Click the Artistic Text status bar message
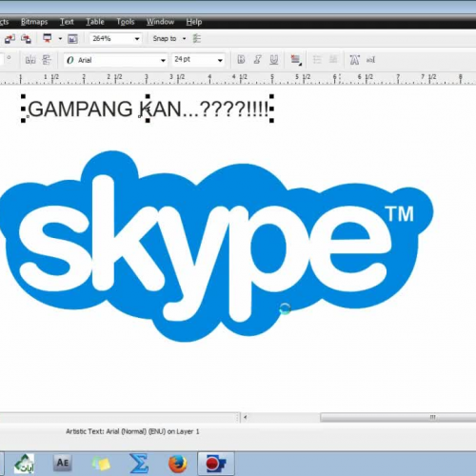Viewport: 476px width, 476px height. point(132,431)
